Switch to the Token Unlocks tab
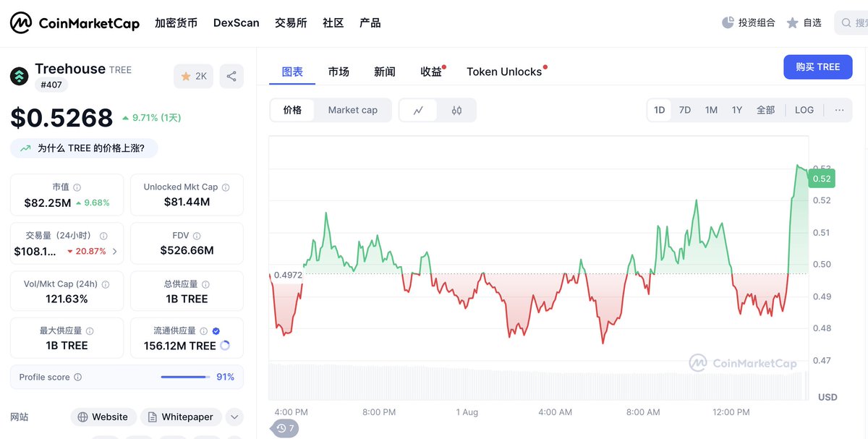The width and height of the screenshot is (868, 439). pyautogui.click(x=504, y=72)
